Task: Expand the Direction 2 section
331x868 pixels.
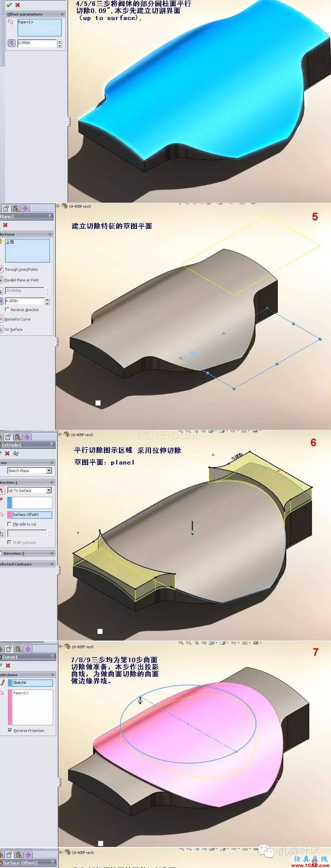Action: 52,553
